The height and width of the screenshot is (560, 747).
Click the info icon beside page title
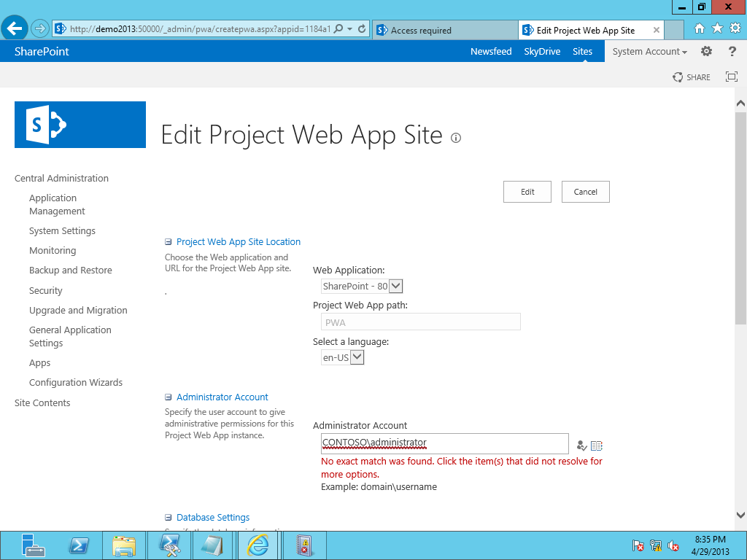456,138
